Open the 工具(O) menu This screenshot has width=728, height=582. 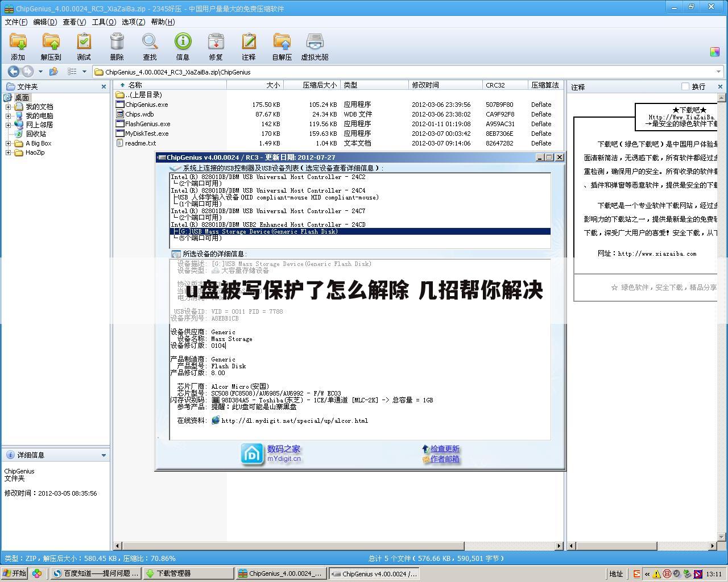coord(104,22)
